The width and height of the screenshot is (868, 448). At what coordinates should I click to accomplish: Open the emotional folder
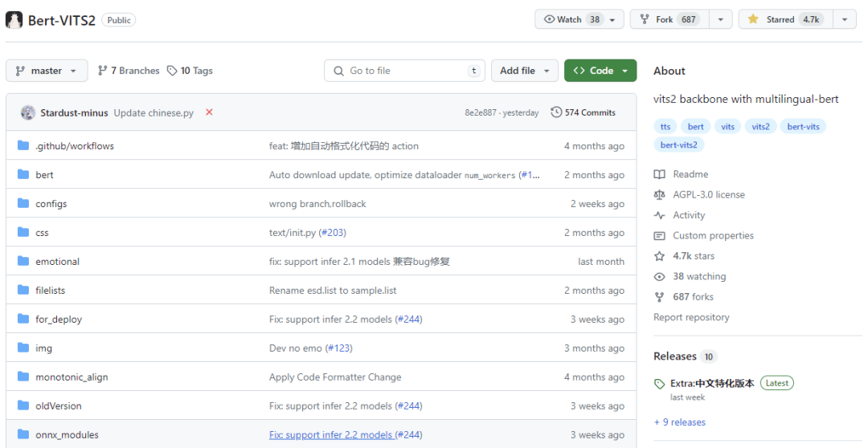58,262
